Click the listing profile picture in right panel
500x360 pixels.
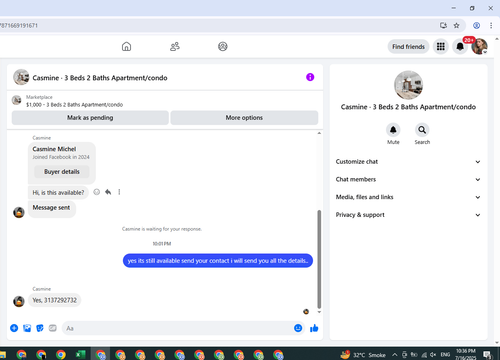pos(408,85)
